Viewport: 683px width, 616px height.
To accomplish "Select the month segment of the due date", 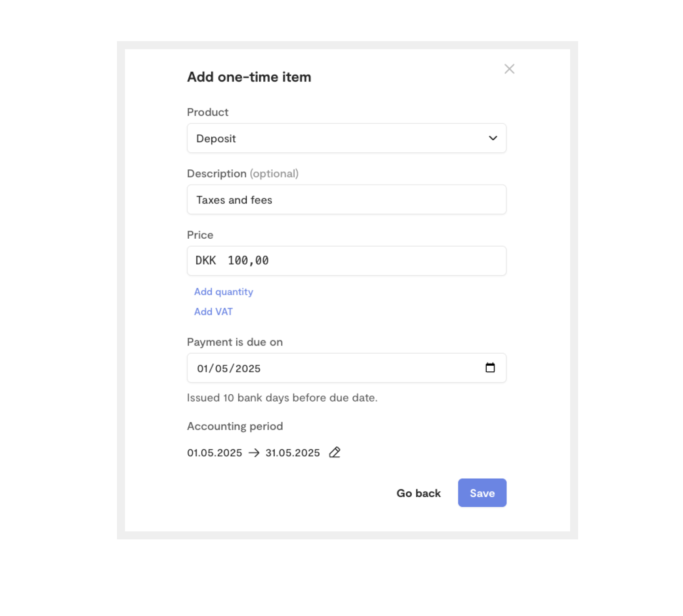I will click(x=221, y=368).
